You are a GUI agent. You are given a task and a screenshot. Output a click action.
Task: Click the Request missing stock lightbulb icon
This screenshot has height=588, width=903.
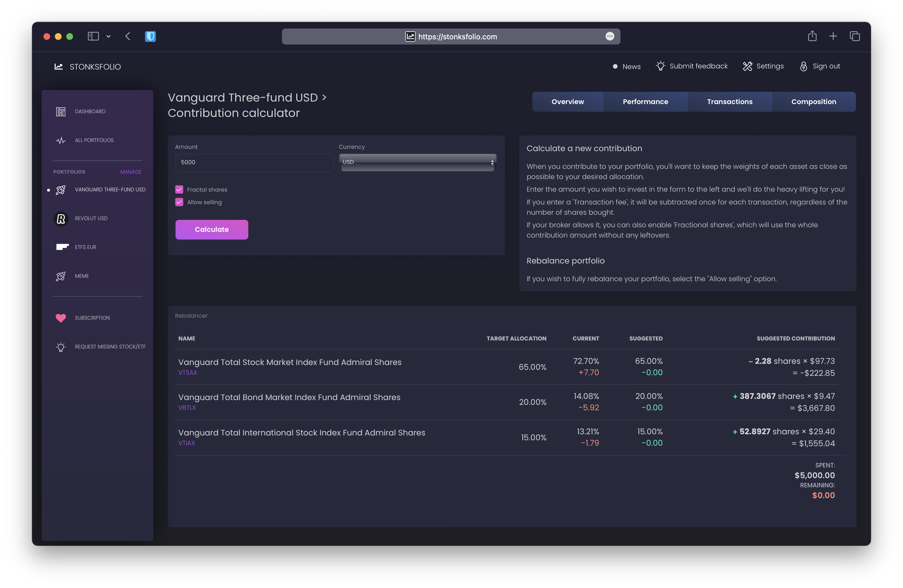(61, 347)
